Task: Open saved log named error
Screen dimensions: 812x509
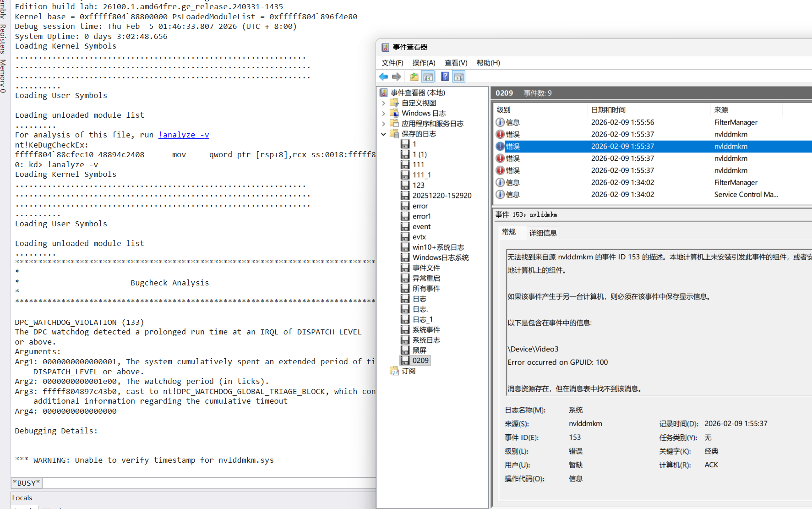Action: [x=420, y=206]
